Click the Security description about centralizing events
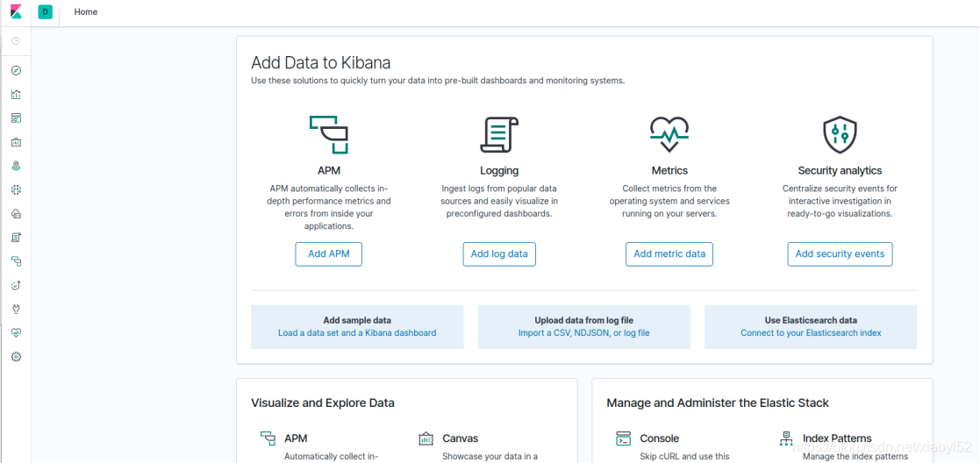Viewport: 980px width, 463px height. point(840,201)
